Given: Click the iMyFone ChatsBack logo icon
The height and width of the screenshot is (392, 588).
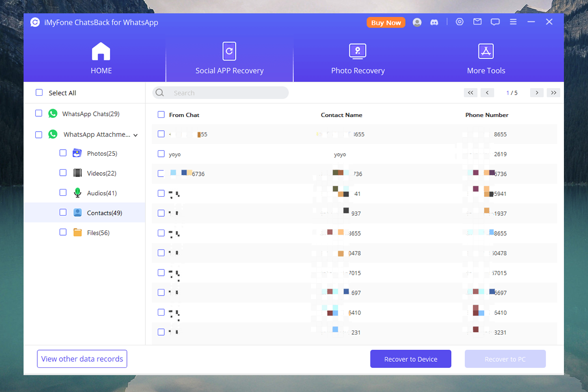Looking at the screenshot, I should coord(35,23).
